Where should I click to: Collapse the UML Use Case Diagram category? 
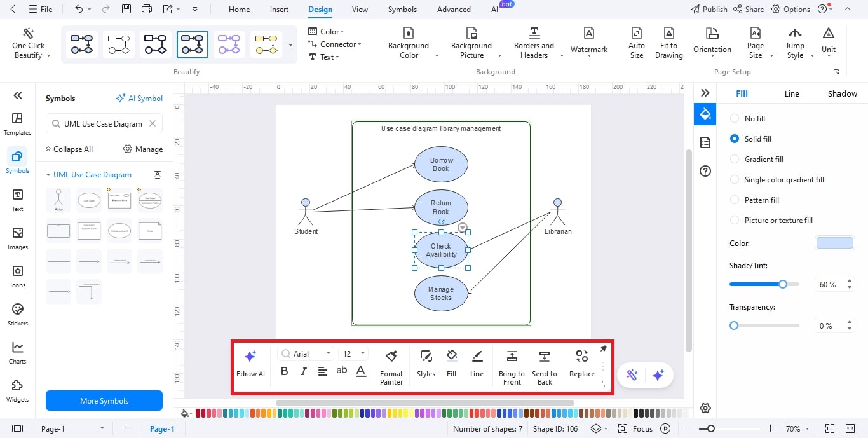click(48, 175)
